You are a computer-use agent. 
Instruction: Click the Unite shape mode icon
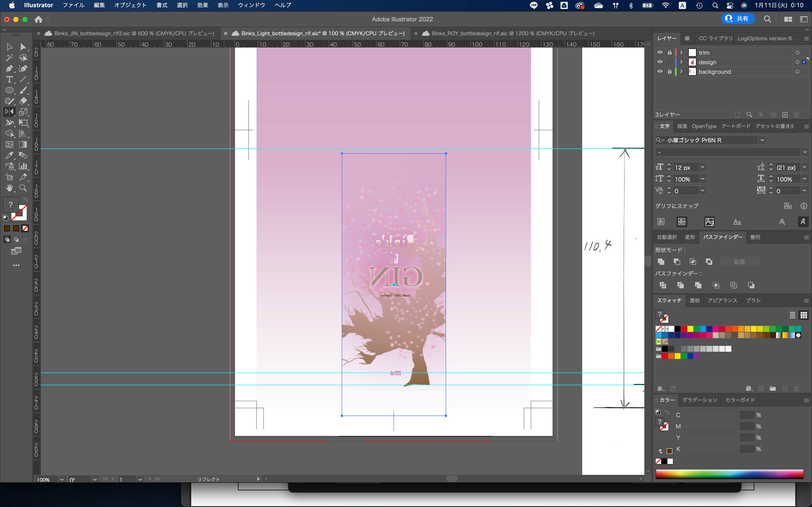pyautogui.click(x=661, y=262)
